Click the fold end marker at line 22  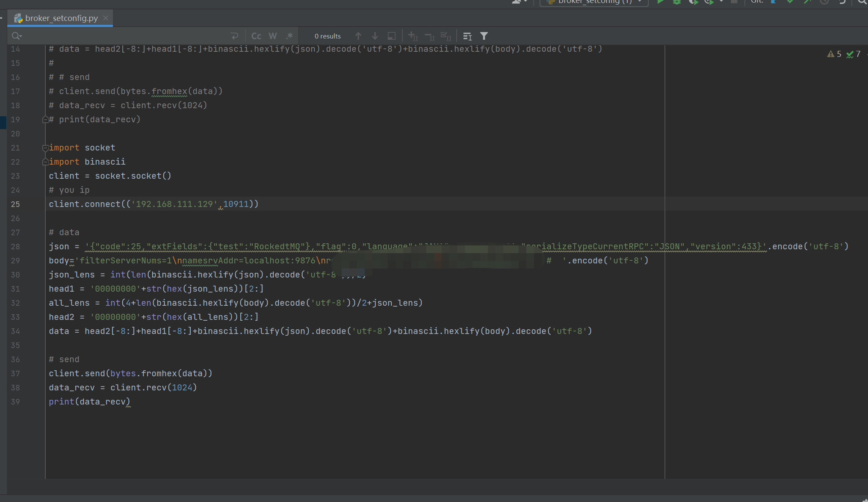45,162
